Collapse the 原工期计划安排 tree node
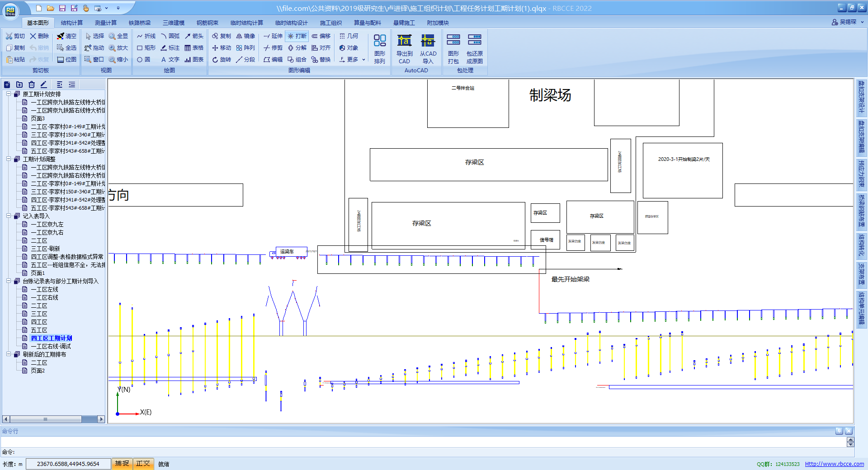The width and height of the screenshot is (868, 470). 9,94
